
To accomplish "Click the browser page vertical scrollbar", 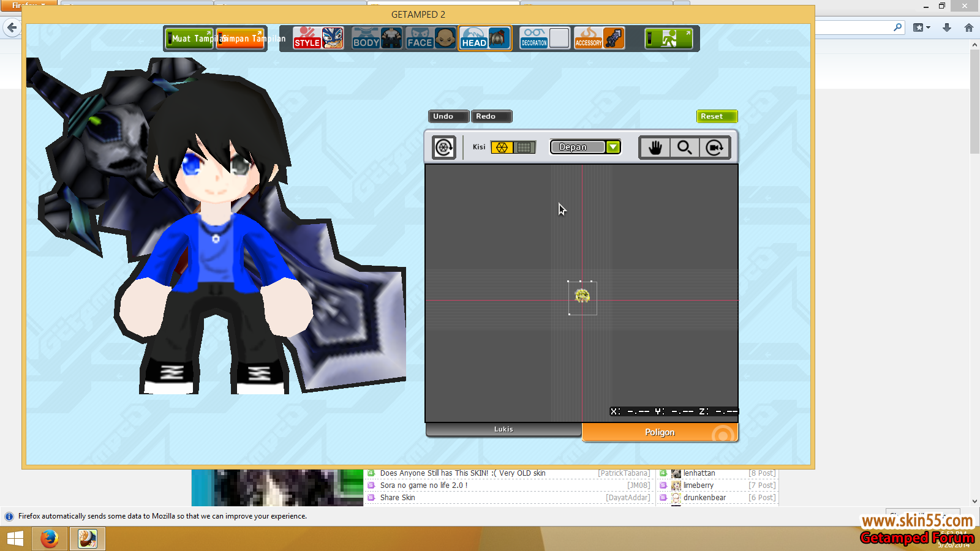I will pos(975,101).
